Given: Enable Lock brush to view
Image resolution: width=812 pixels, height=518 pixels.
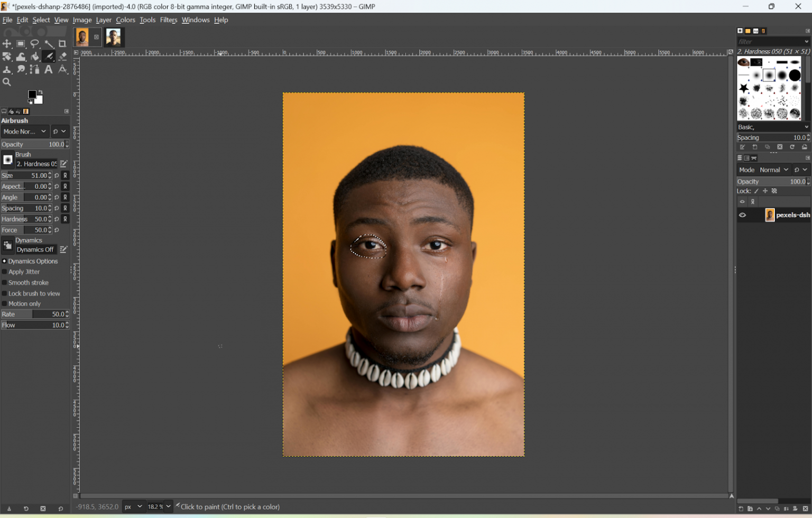Looking at the screenshot, I should tap(4, 293).
